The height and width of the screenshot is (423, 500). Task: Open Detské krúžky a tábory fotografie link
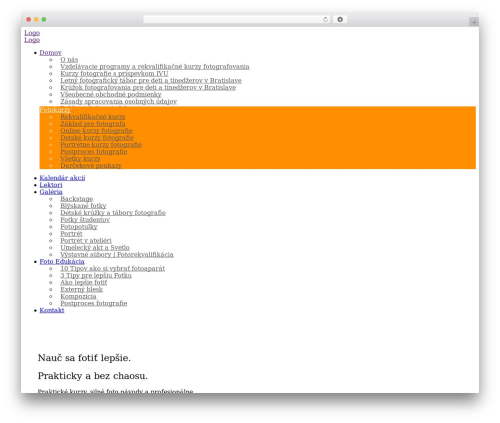click(113, 213)
